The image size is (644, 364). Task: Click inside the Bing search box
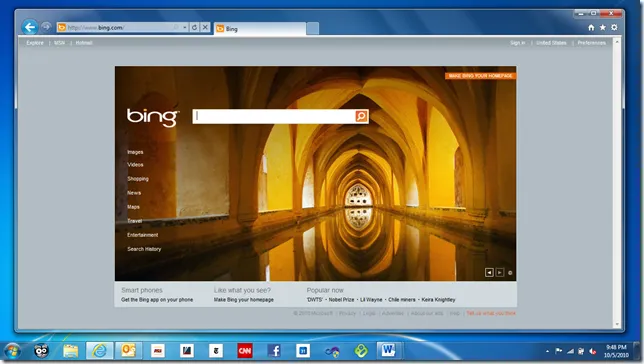274,116
